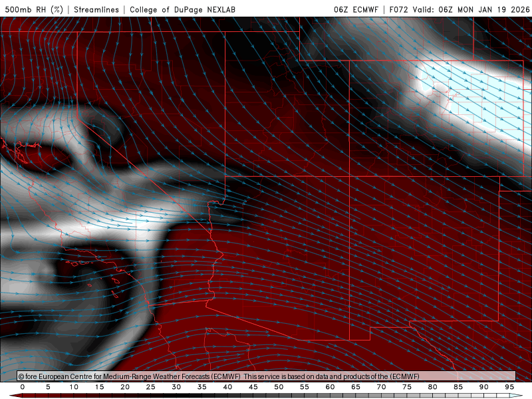Click the "10" color scale label

pos(74,387)
